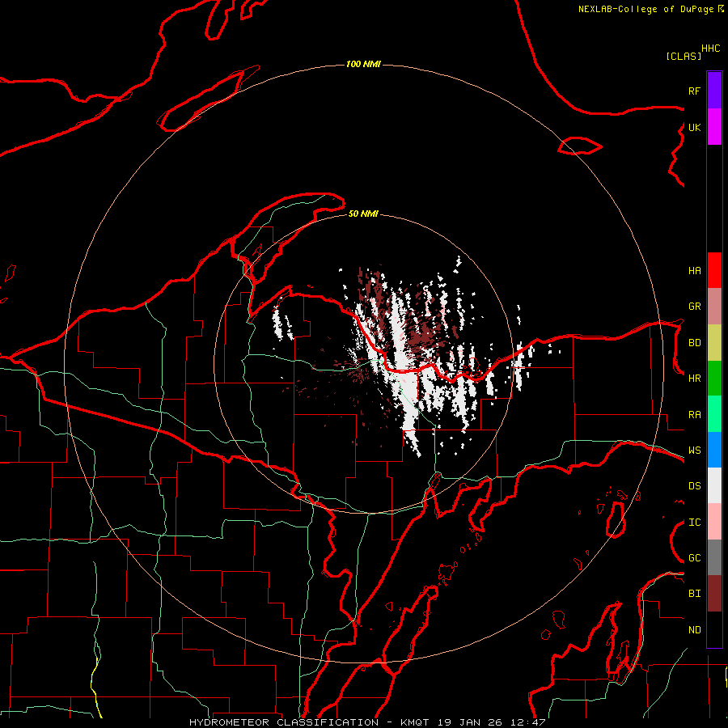Click the GC legend label
The image size is (728, 728).
pyautogui.click(x=694, y=558)
